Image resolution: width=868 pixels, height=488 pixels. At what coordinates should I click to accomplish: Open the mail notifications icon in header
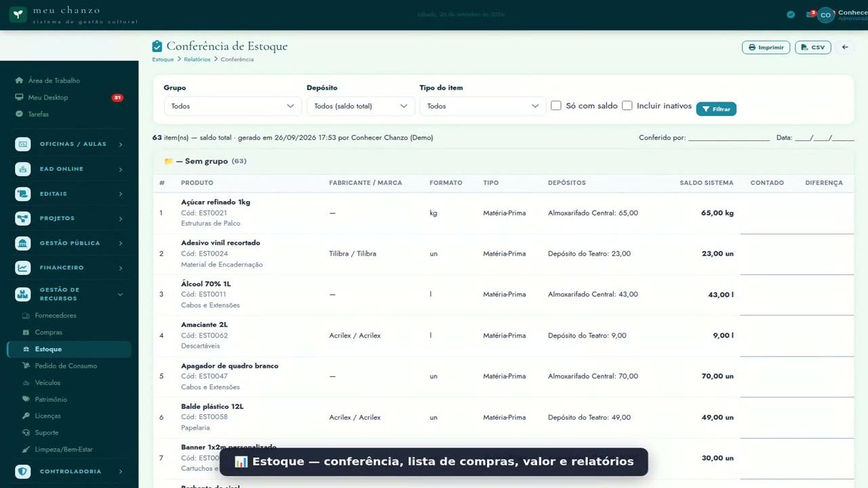pyautogui.click(x=810, y=14)
